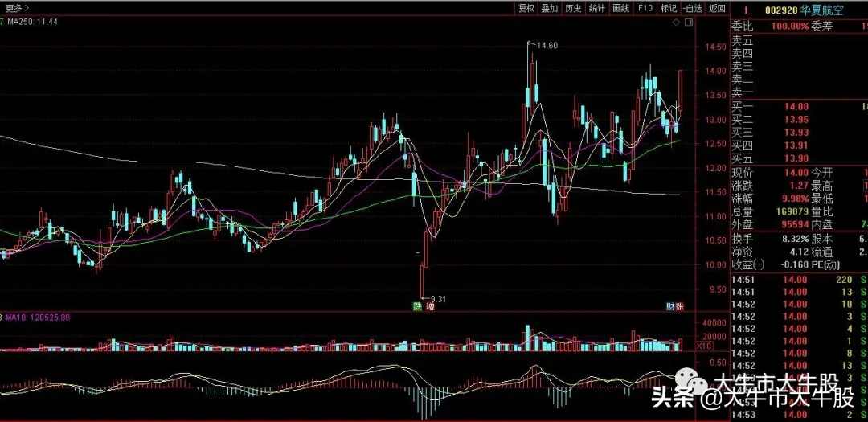Select the 卖四 ask row
This screenshot has height=422, width=868.
[x=800, y=53]
